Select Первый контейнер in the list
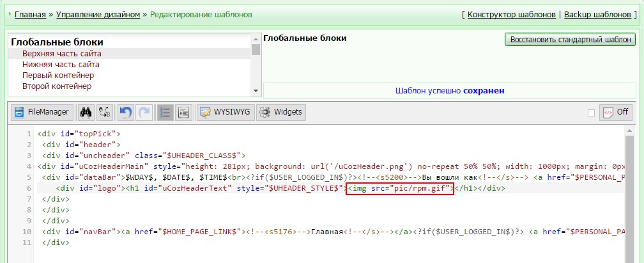The image size is (644, 263). click(x=129, y=76)
